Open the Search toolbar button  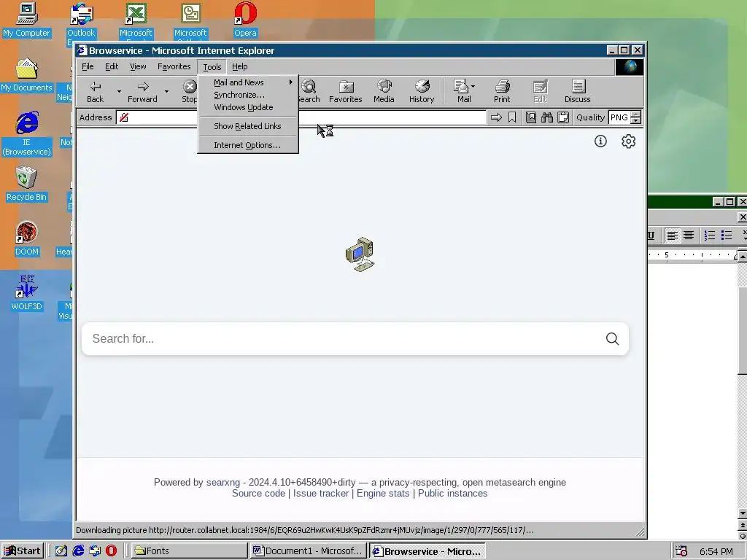pyautogui.click(x=309, y=91)
